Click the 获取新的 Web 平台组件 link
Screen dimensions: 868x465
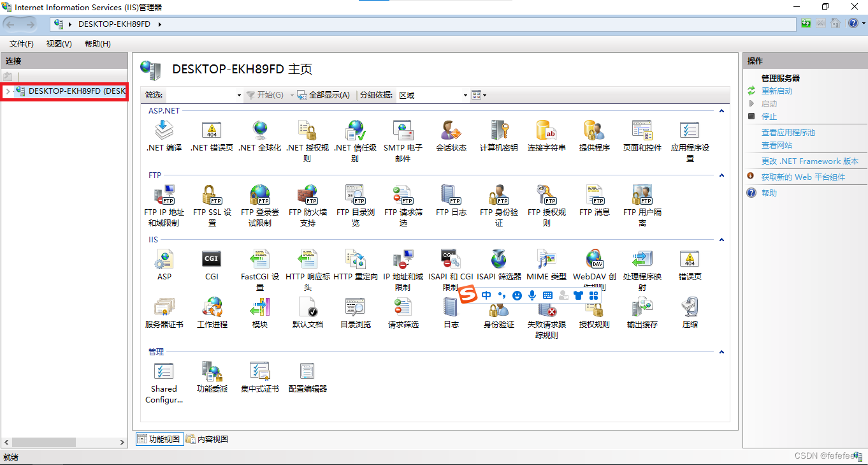(x=803, y=177)
